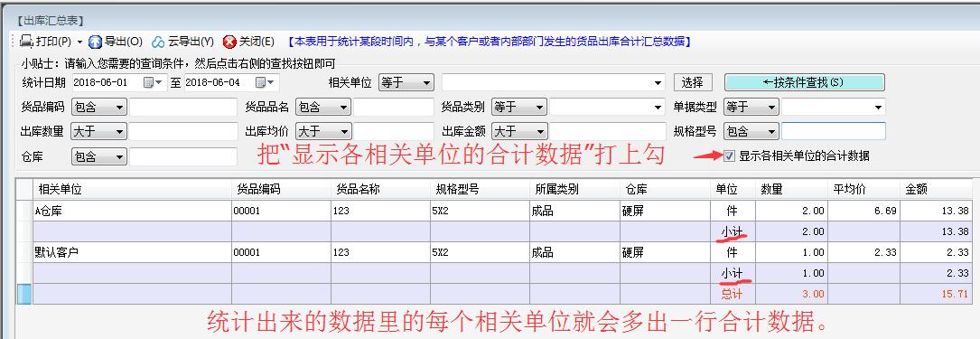The height and width of the screenshot is (339, 980).
Task: Click the 相关单位 column header
Action: pos(132,190)
